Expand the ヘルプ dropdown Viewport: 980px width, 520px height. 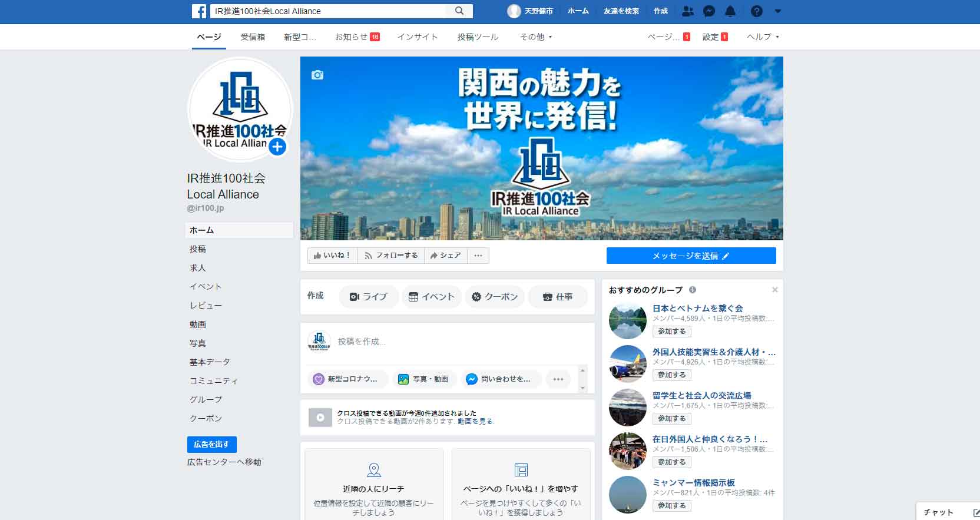point(763,37)
